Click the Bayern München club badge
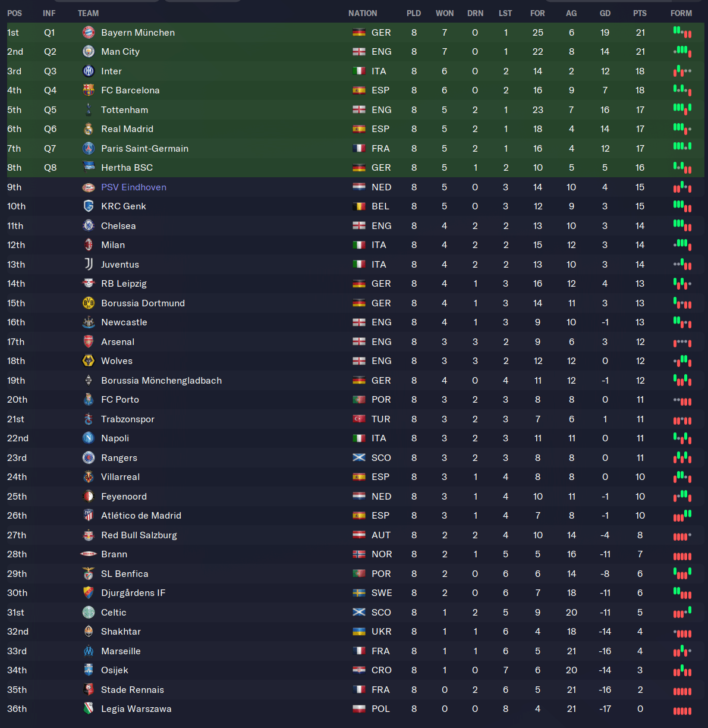 pyautogui.click(x=89, y=33)
